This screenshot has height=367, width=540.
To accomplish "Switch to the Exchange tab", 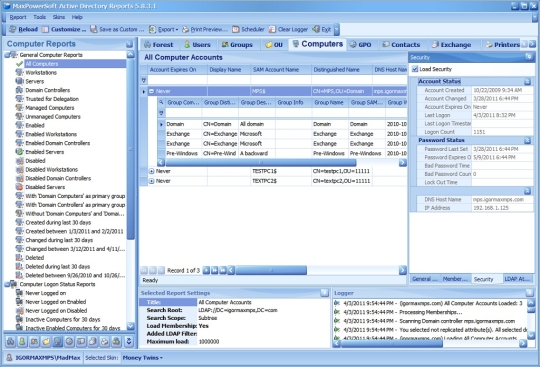I will coord(451,44).
